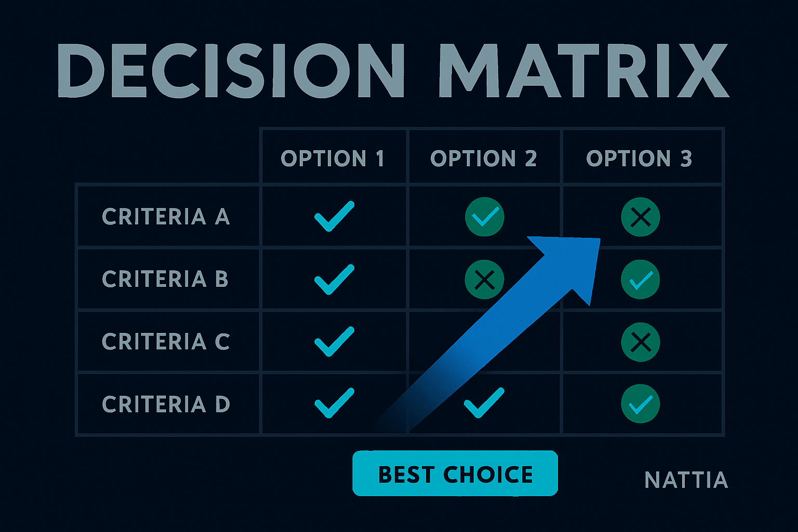The width and height of the screenshot is (798, 532).
Task: Click the X circle for Criteria C, Option 3
Action: 640,342
